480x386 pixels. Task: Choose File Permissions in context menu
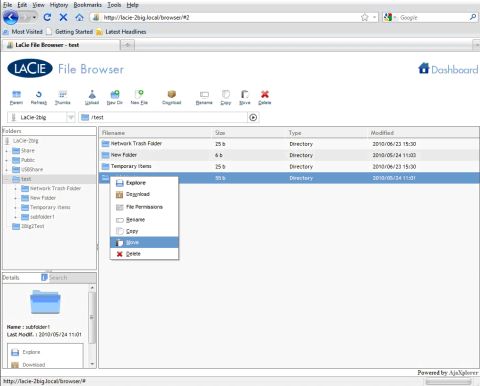(144, 207)
